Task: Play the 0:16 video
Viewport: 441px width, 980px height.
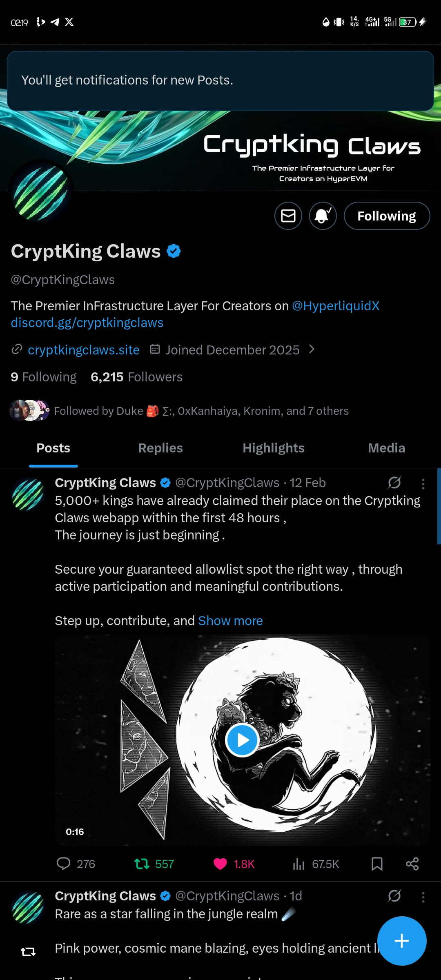Action: 242,740
